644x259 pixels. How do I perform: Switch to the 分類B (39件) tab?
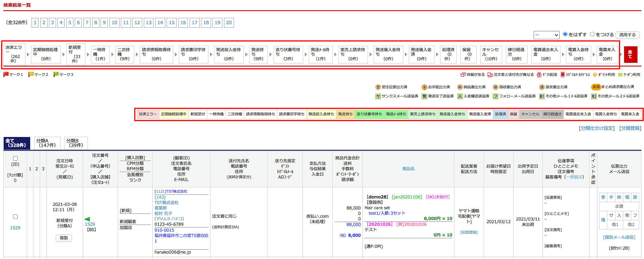click(x=76, y=143)
